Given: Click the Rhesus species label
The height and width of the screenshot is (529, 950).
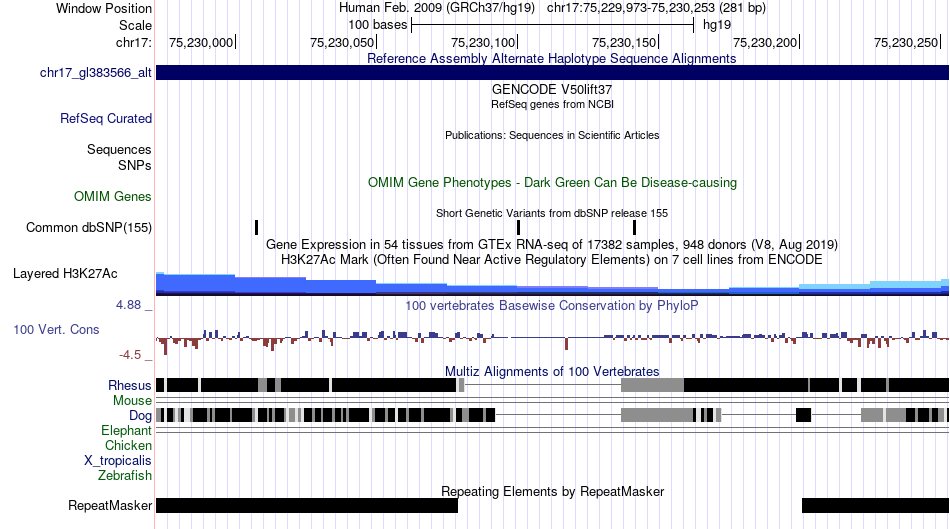Looking at the screenshot, I should (x=130, y=385).
